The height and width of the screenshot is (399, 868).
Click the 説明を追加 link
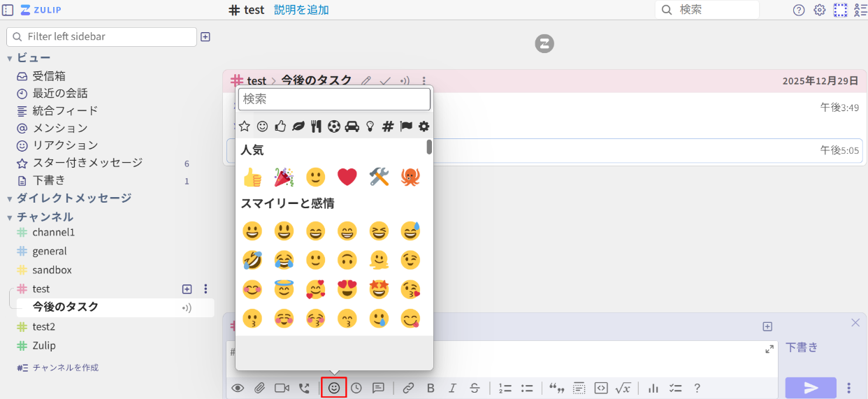301,10
